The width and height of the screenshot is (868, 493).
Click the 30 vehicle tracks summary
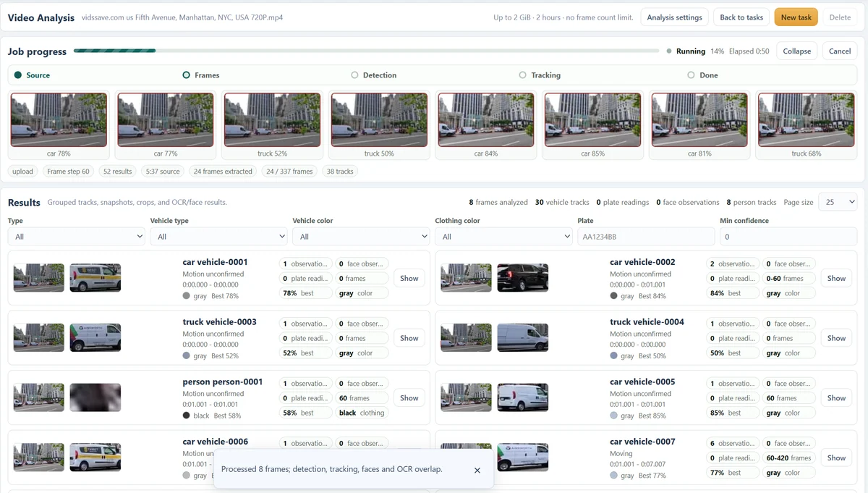(x=562, y=203)
